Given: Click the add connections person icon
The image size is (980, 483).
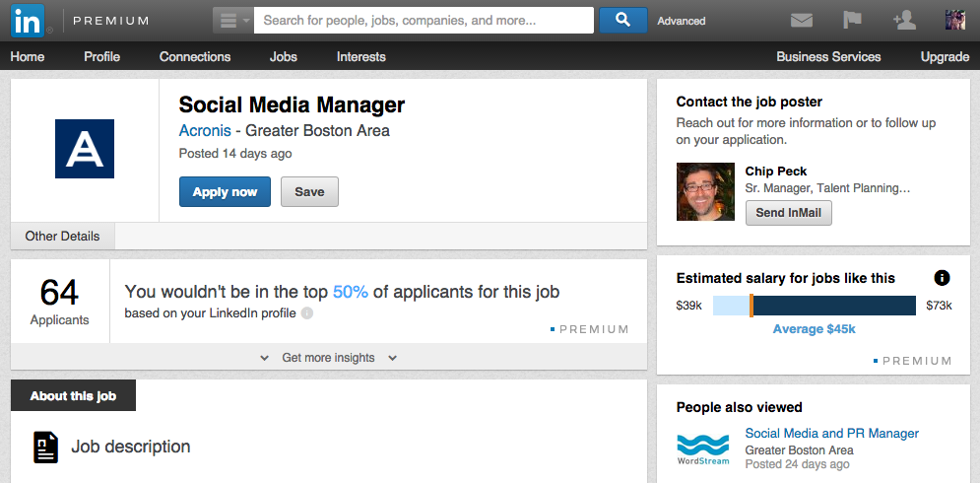Looking at the screenshot, I should pyautogui.click(x=904, y=20).
